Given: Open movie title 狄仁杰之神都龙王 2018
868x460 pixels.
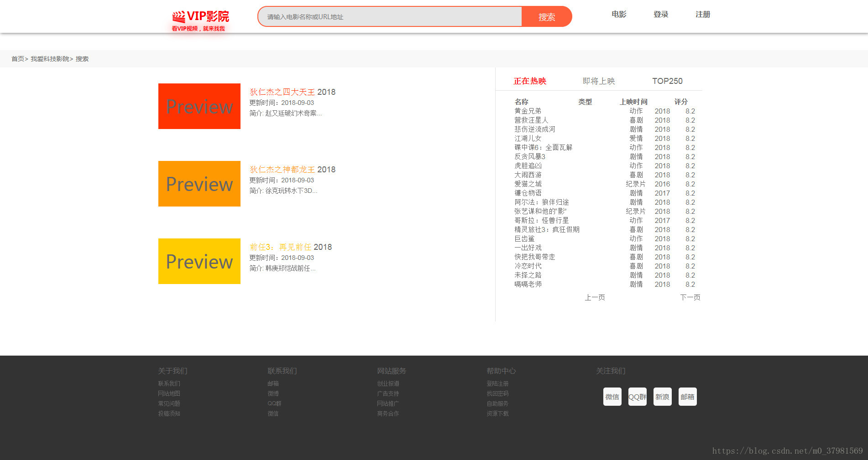Looking at the screenshot, I should click(x=293, y=170).
